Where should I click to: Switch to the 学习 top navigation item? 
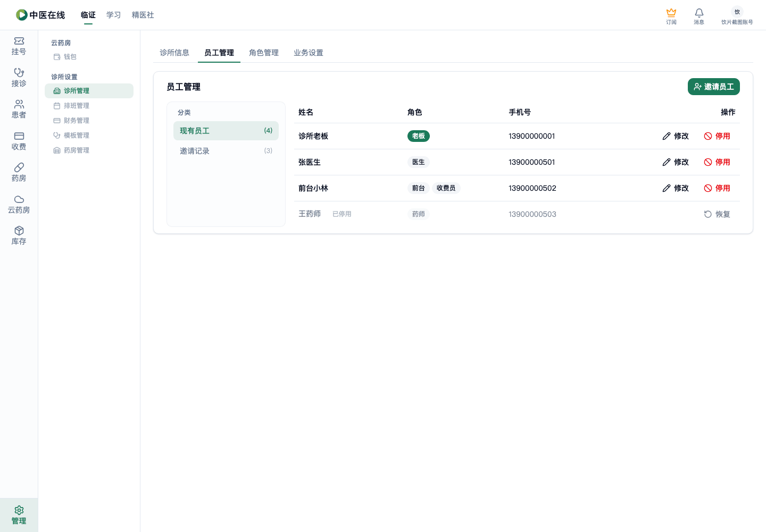pyautogui.click(x=114, y=15)
